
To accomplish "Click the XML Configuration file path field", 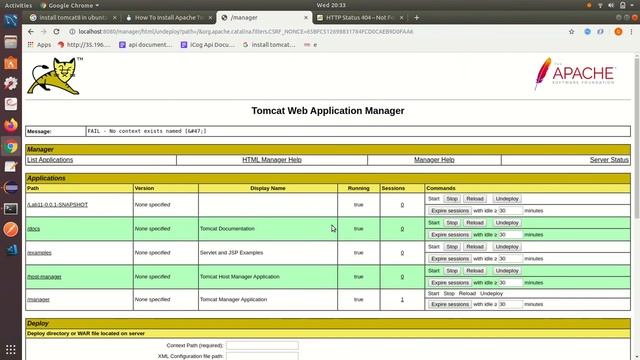I will (262, 356).
